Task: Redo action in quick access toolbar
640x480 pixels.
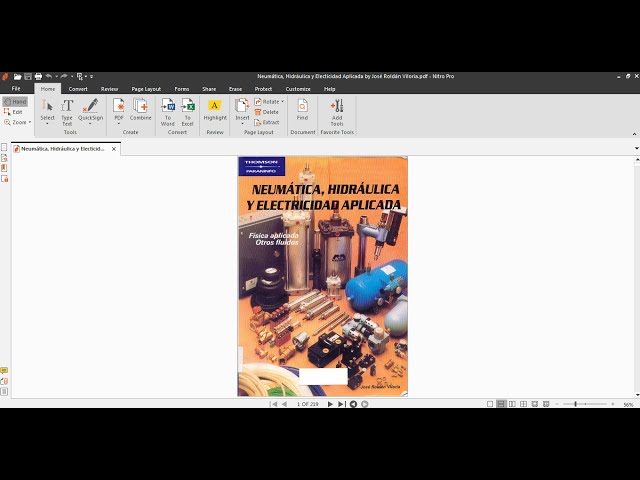Action: [64, 76]
